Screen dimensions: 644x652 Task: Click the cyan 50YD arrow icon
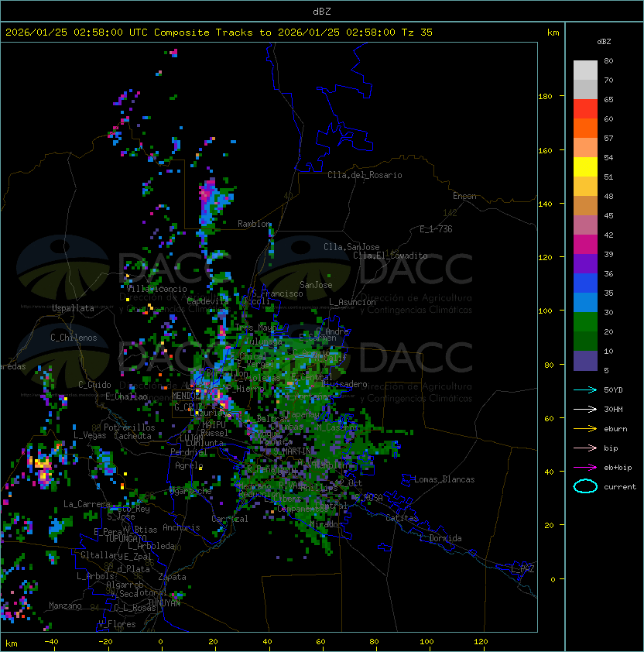click(585, 390)
